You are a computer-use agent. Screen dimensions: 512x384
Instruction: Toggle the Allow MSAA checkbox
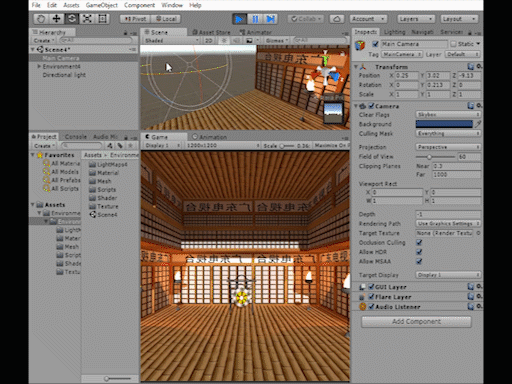tap(419, 261)
